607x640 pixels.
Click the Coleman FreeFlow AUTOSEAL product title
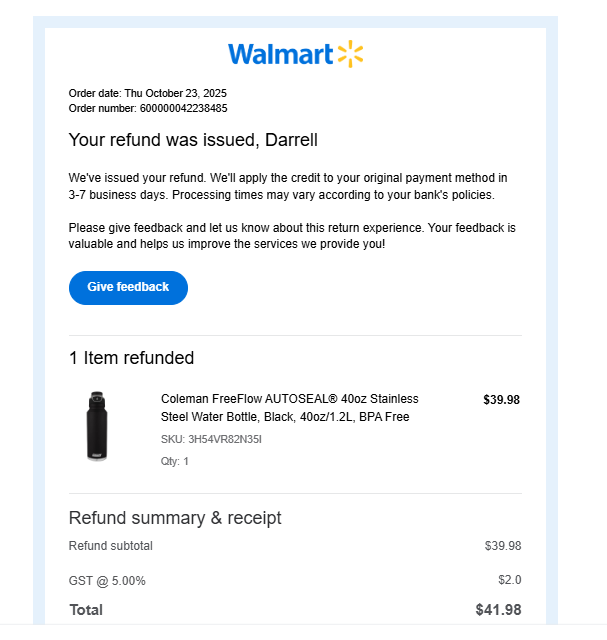(289, 408)
